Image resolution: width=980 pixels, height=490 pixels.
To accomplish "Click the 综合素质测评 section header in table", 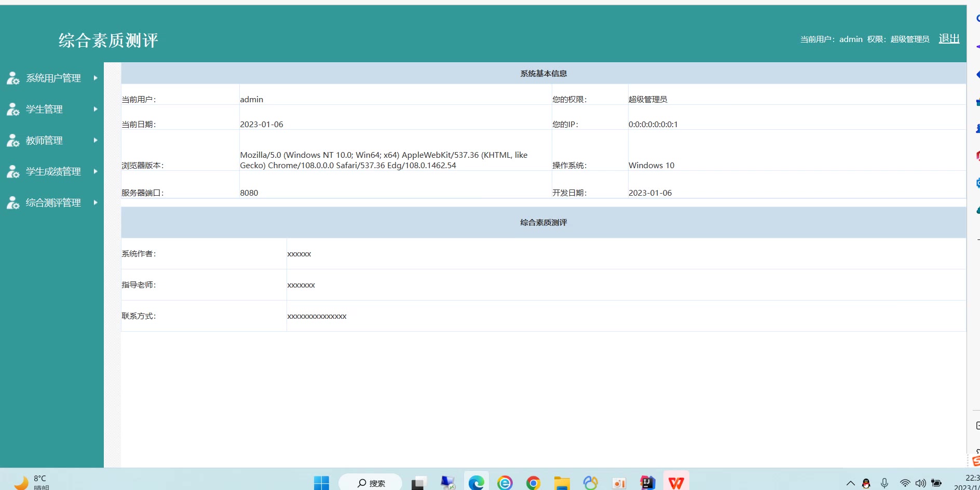I will coord(543,223).
